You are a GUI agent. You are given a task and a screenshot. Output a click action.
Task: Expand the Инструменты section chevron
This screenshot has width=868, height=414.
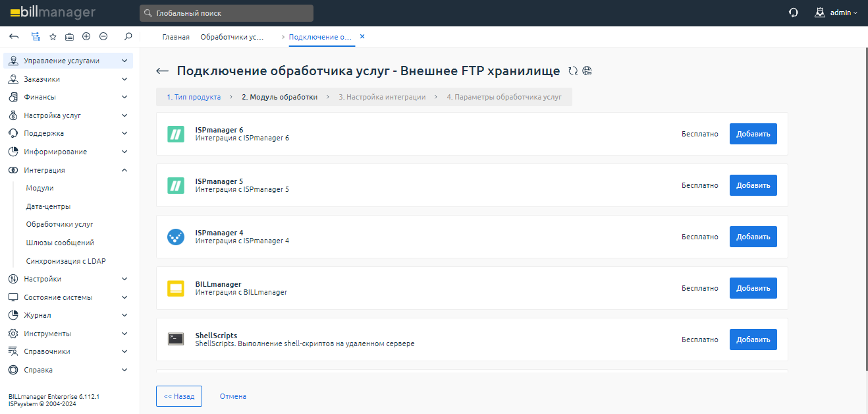click(x=124, y=334)
